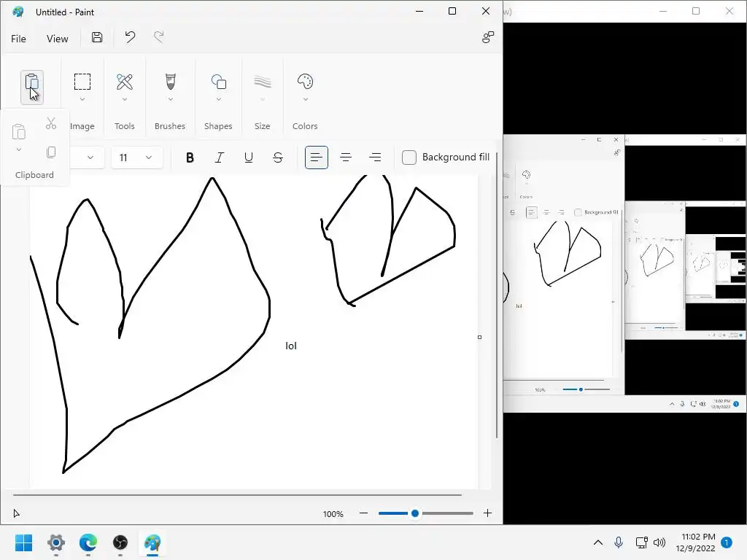747x560 pixels.
Task: Expand the Shapes chevron
Action: [218, 99]
